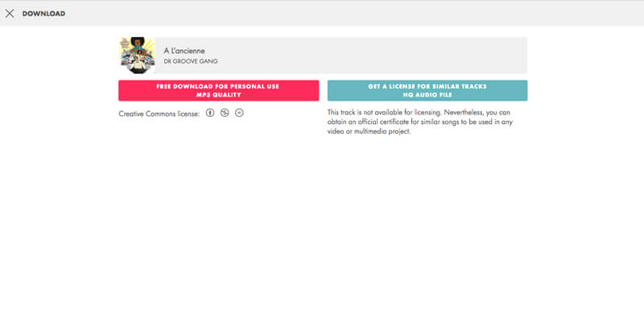
Task: Select the track title A L'ancienne
Action: (183, 51)
